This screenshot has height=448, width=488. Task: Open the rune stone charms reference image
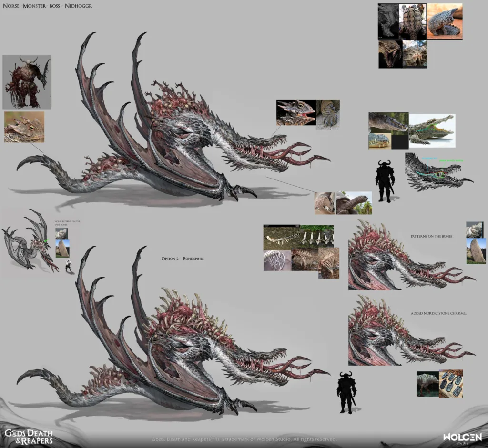[x=450, y=384]
